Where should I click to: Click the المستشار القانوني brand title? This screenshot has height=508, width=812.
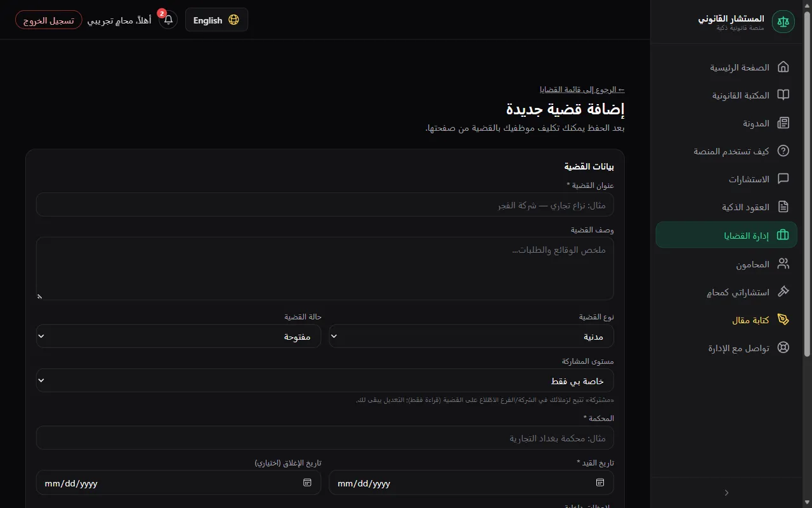731,18
